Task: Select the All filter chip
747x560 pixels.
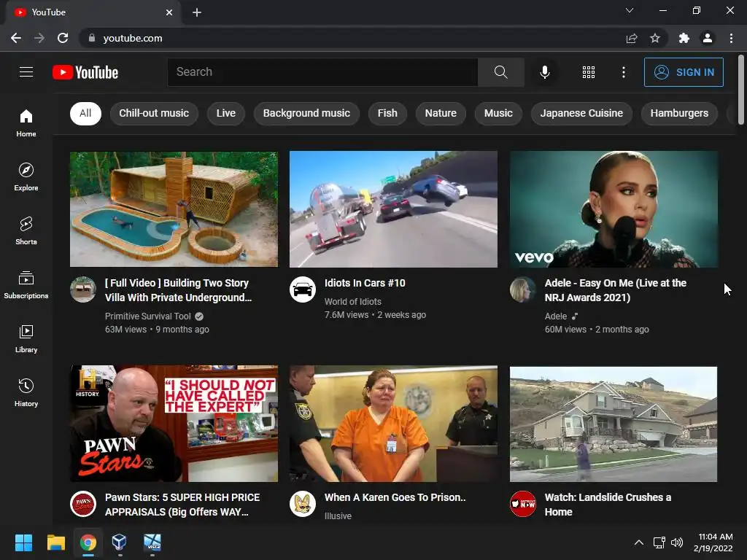Action: (86, 113)
